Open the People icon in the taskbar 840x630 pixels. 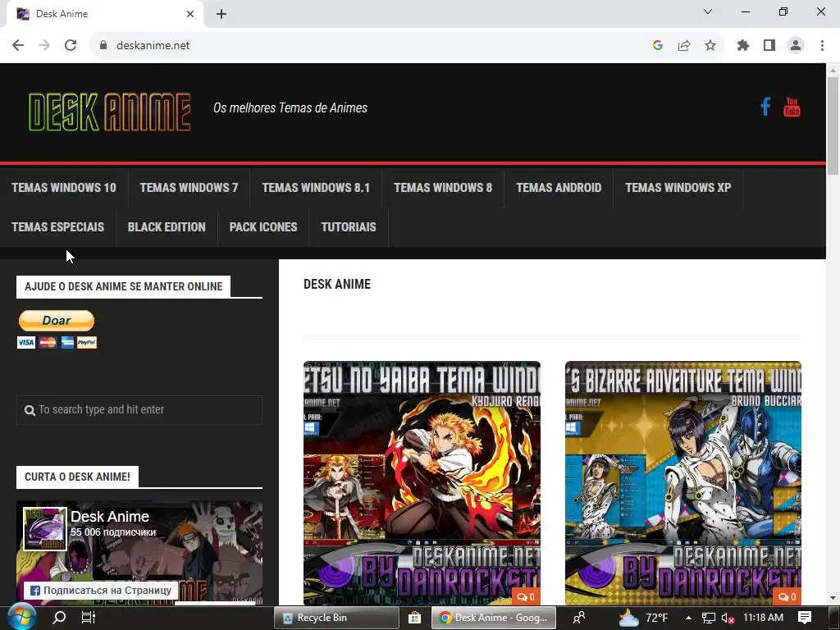tap(579, 618)
